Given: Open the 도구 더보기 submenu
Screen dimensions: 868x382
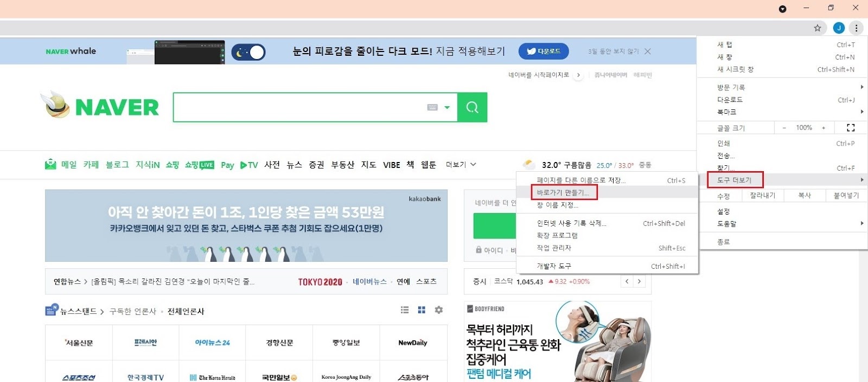Looking at the screenshot, I should point(782,180).
